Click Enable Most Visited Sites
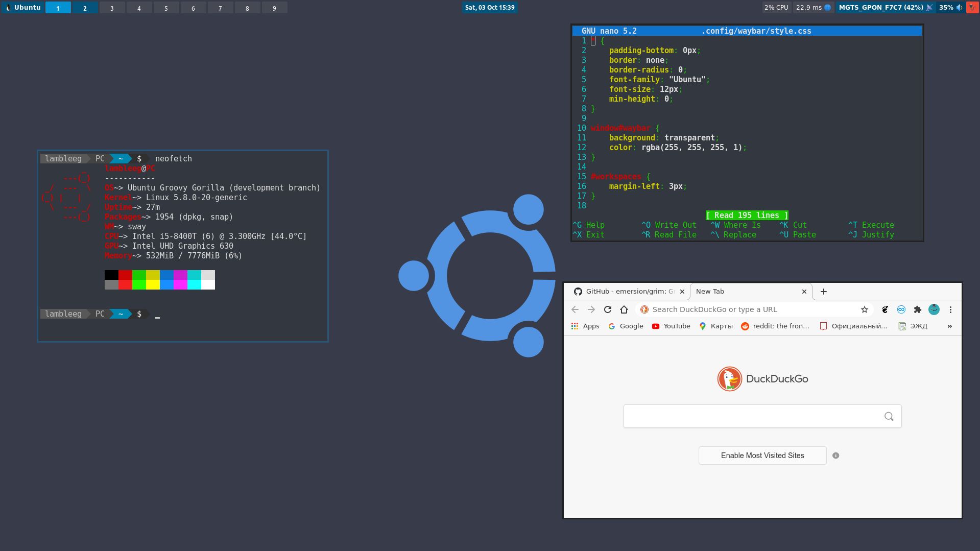The width and height of the screenshot is (980, 551). [x=762, y=455]
